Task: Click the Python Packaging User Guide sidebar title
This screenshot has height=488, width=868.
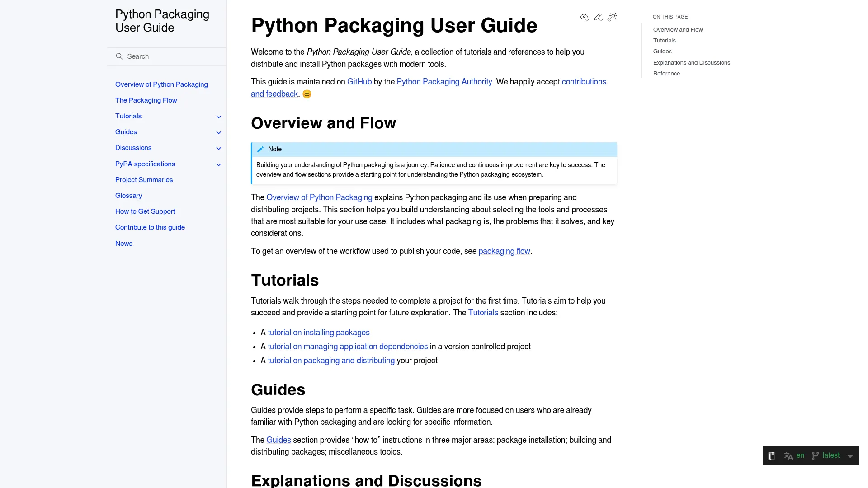Action: click(x=162, y=21)
